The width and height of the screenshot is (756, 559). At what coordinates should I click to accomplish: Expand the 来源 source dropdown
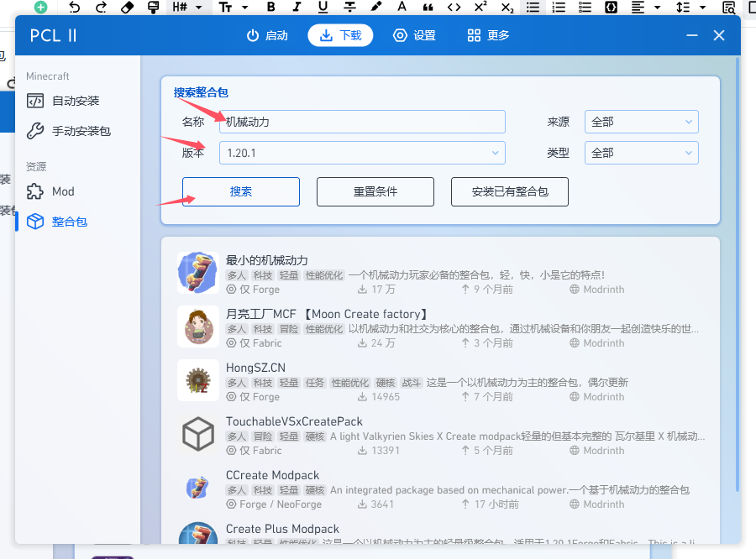[642, 122]
